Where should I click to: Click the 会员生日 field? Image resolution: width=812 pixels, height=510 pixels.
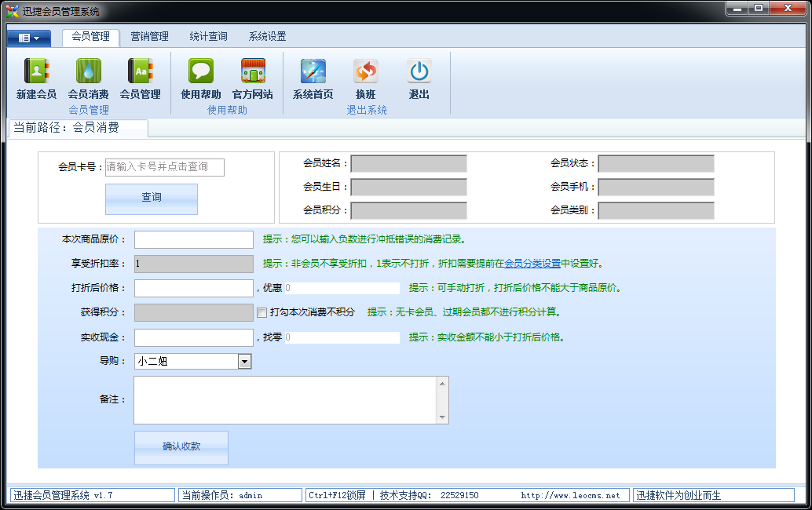point(408,187)
